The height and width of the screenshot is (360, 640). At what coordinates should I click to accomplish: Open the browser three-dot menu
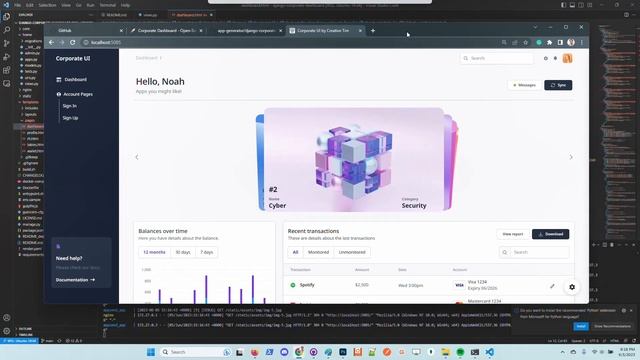(582, 42)
